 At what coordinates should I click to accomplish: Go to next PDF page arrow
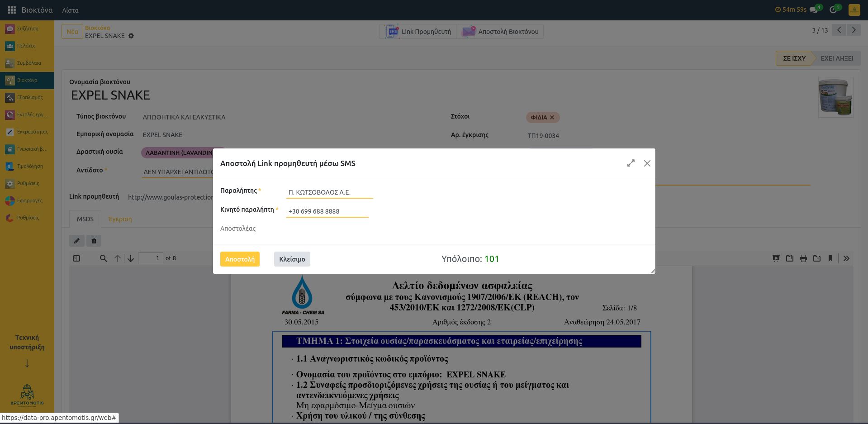tap(131, 258)
